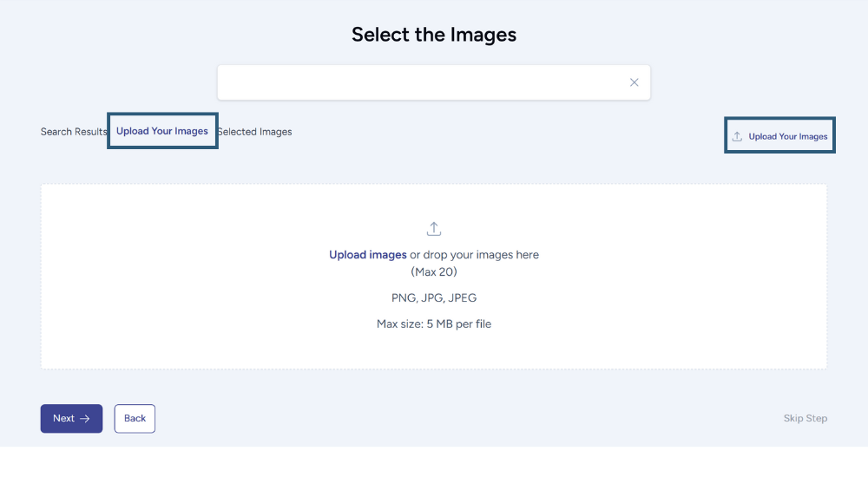868x477 pixels.
Task: Open the Upload Your Images tab
Action: click(x=162, y=131)
